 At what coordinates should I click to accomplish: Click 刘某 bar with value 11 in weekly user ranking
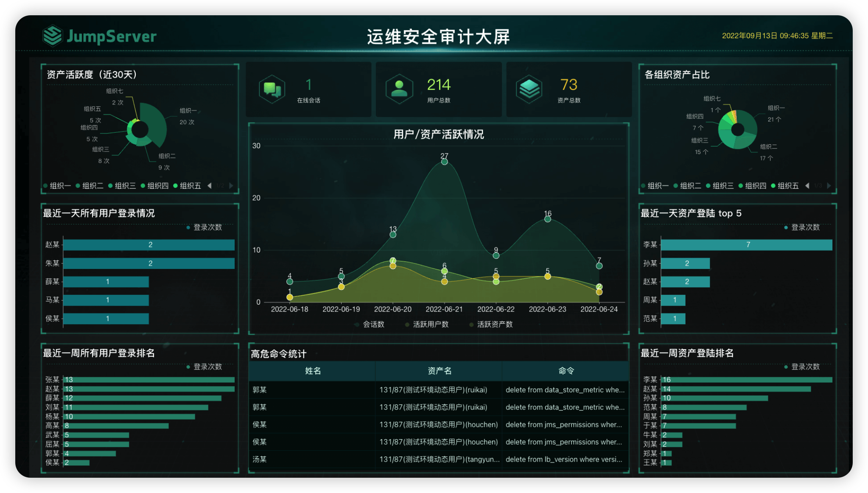(136, 407)
